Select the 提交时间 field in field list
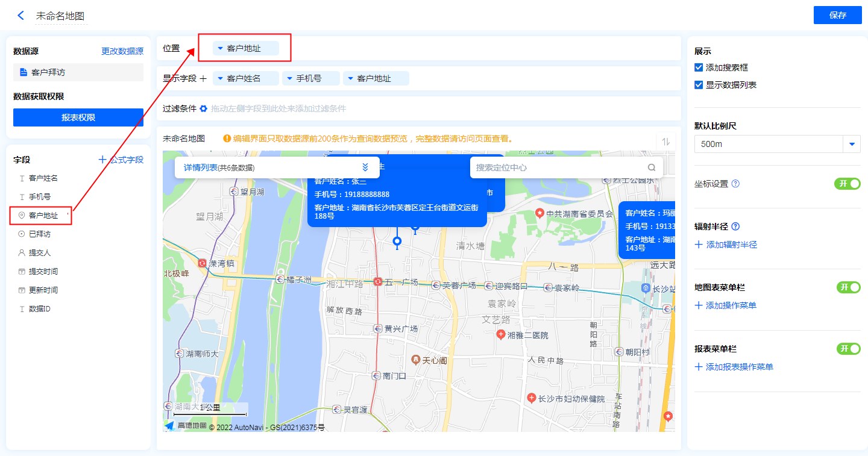This screenshot has height=456, width=868. click(43, 272)
